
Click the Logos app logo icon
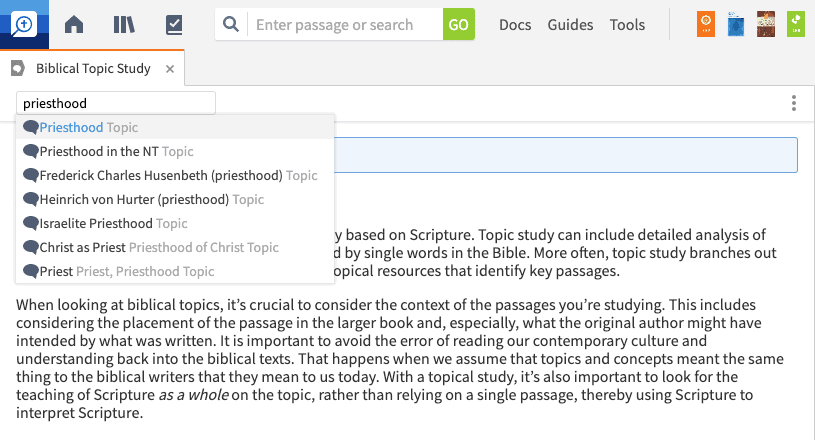[x=24, y=24]
